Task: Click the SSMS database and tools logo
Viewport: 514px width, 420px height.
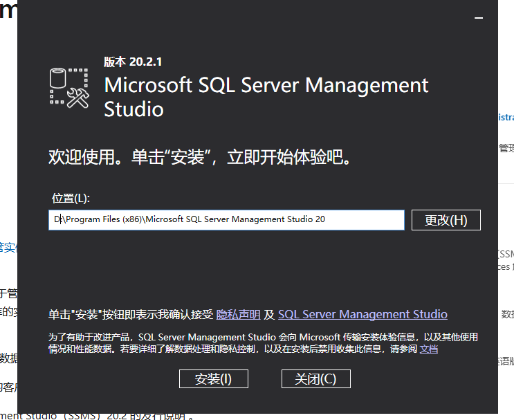Action: tap(71, 88)
